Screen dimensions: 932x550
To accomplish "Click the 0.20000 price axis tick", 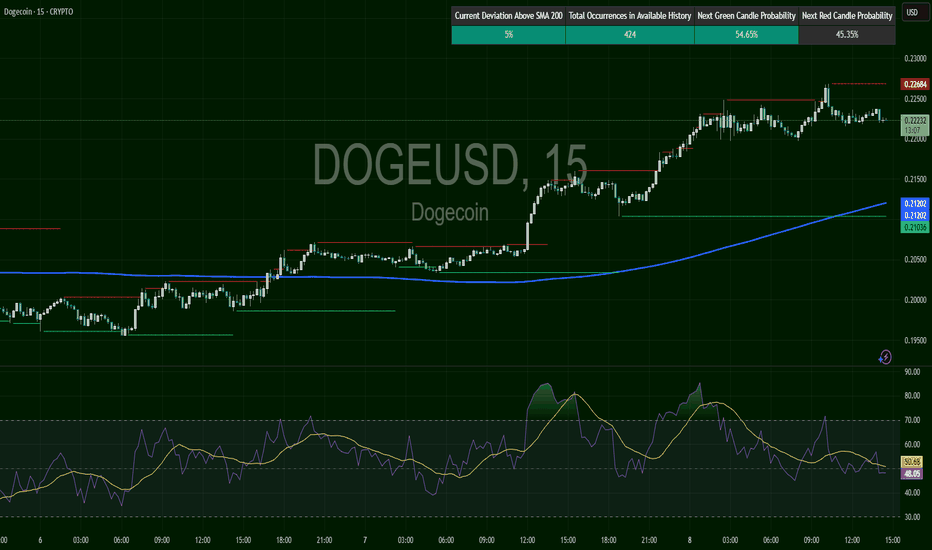I will click(915, 300).
